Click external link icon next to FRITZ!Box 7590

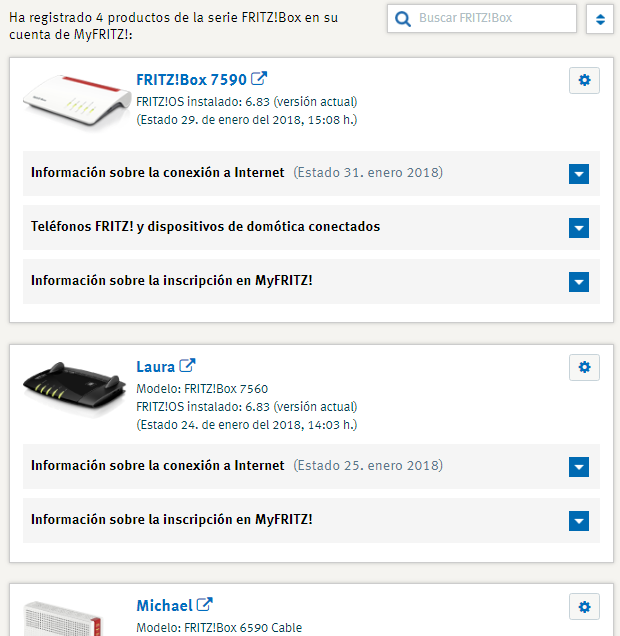(259, 79)
